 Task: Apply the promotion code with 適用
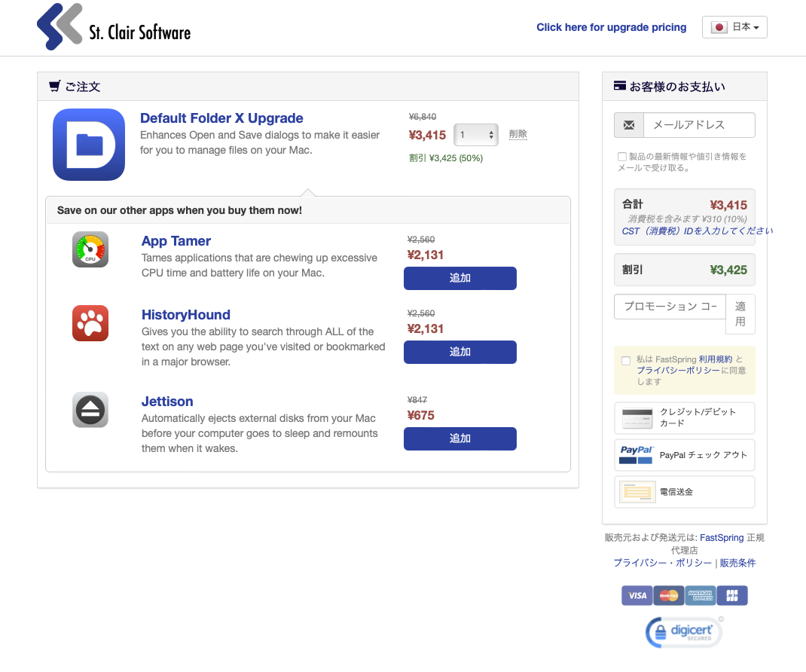coord(740,314)
